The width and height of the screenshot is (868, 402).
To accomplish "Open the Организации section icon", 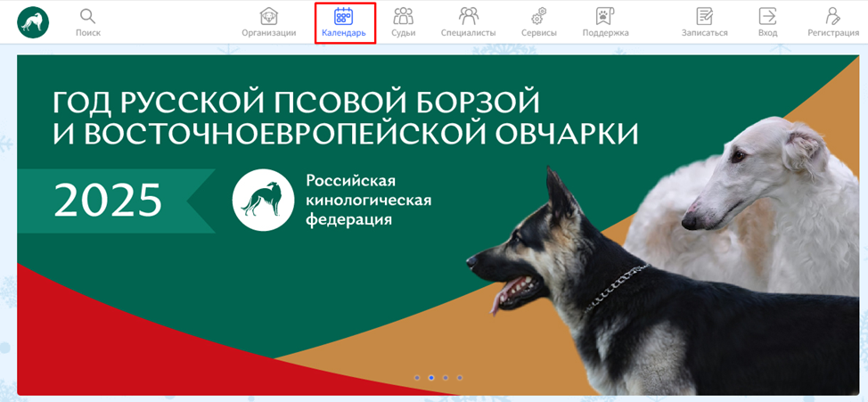I will tap(268, 17).
